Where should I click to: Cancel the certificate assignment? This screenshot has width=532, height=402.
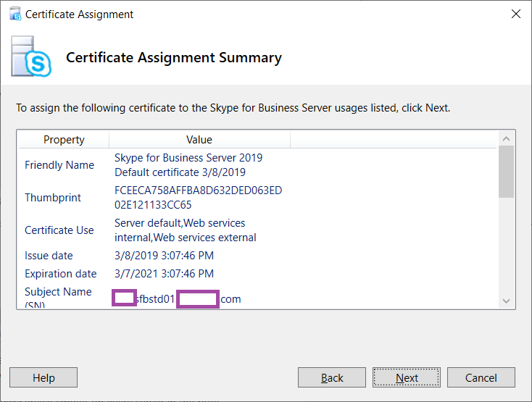pyautogui.click(x=481, y=377)
